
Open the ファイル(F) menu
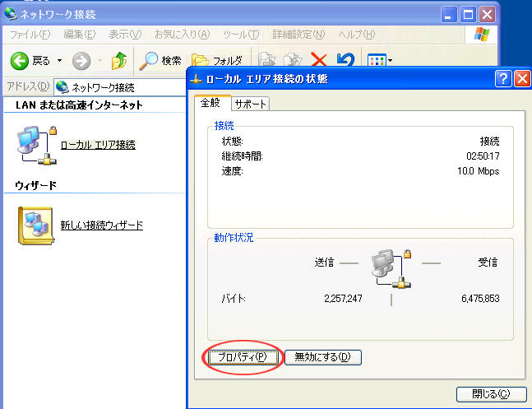tap(30, 35)
